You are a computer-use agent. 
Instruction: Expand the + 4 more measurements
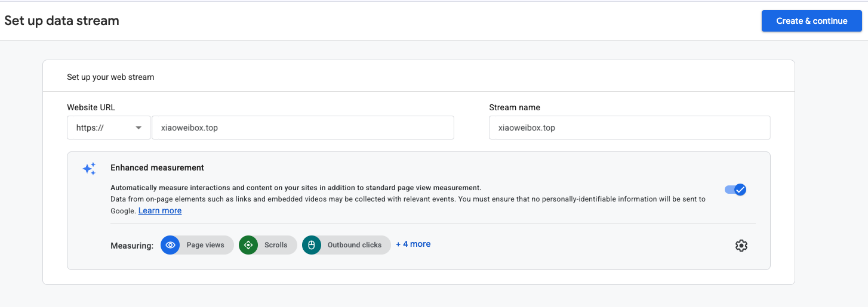413,244
